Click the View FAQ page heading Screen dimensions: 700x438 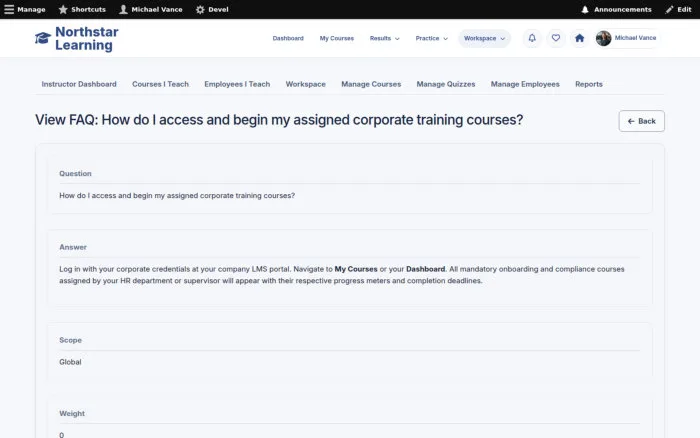(x=279, y=120)
